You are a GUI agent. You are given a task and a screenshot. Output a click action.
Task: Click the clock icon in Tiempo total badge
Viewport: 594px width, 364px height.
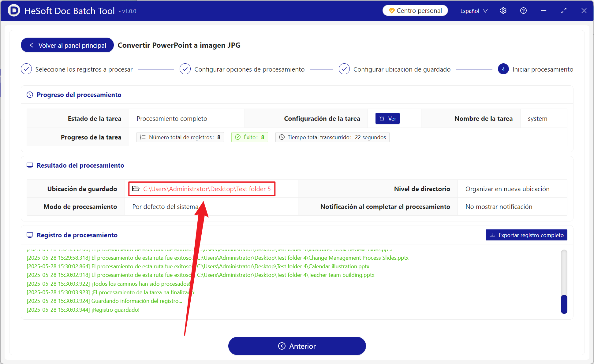click(282, 137)
